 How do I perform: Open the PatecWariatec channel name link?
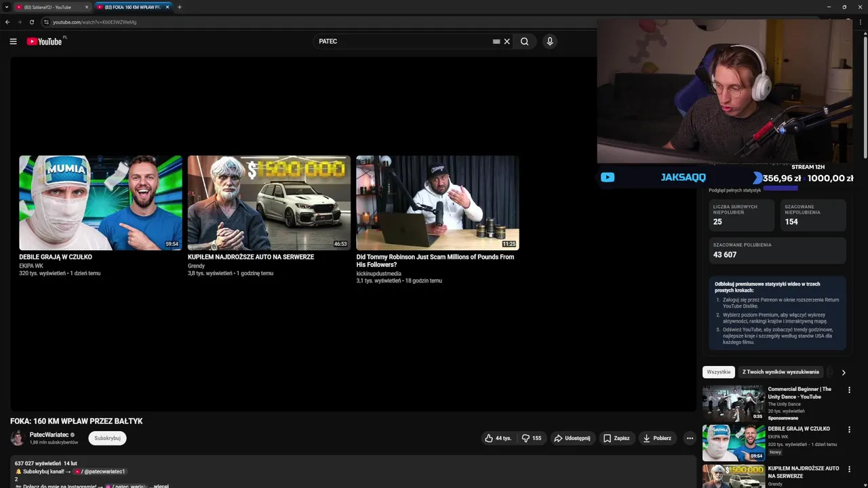(49, 434)
